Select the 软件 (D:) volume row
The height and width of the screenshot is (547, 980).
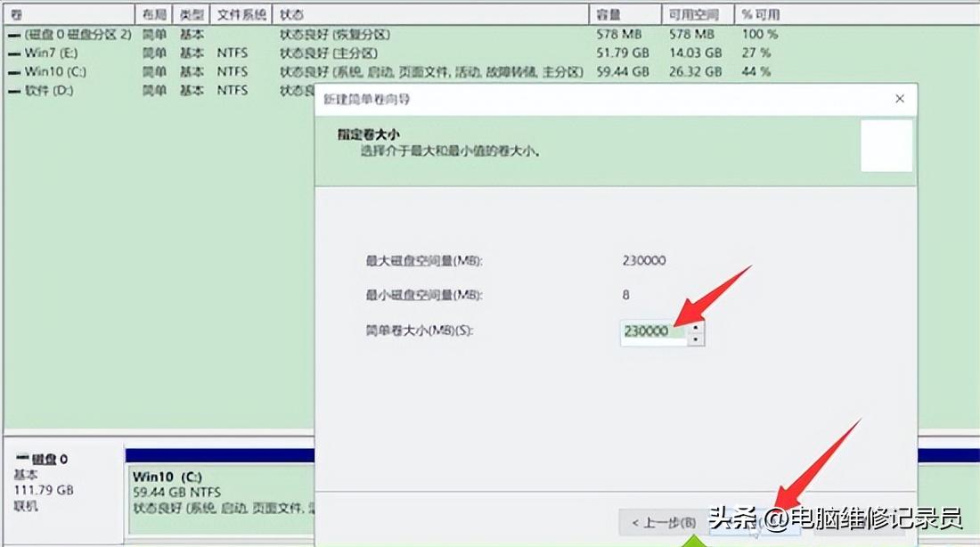[71, 90]
